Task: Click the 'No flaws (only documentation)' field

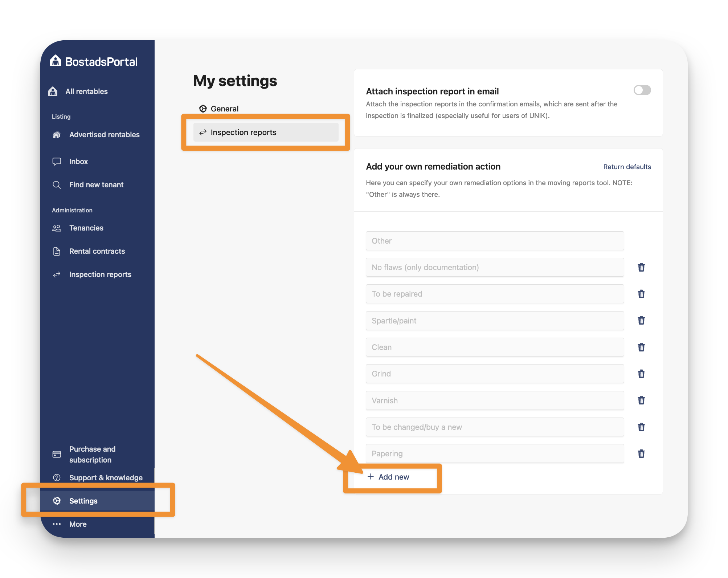Action: click(x=495, y=268)
